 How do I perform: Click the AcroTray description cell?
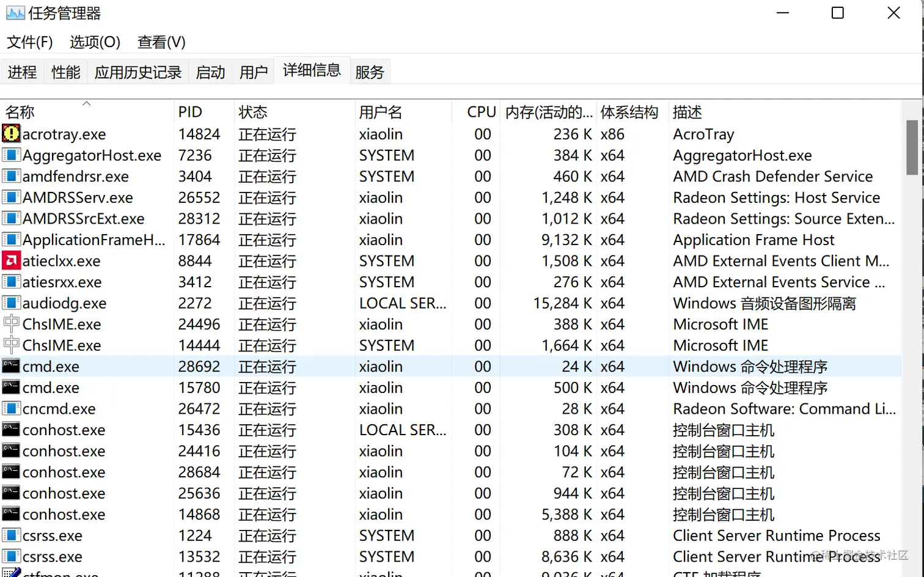(704, 134)
